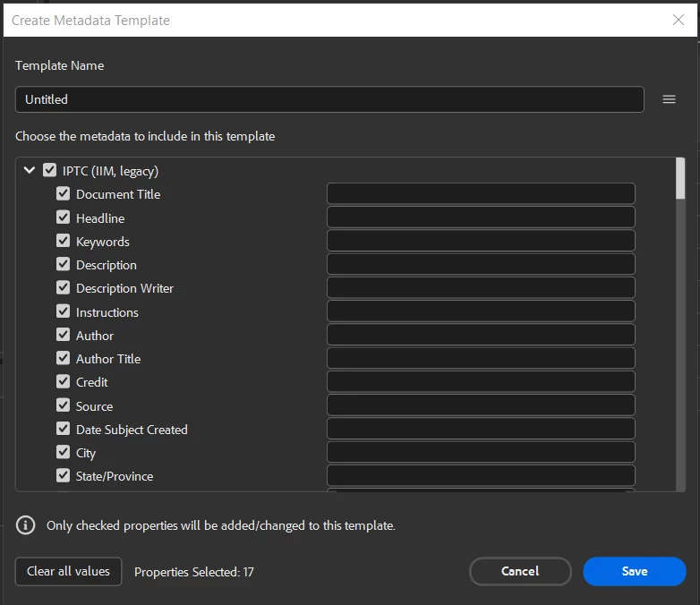Disable the Credit checkbox
The width and height of the screenshot is (700, 605).
tap(63, 381)
